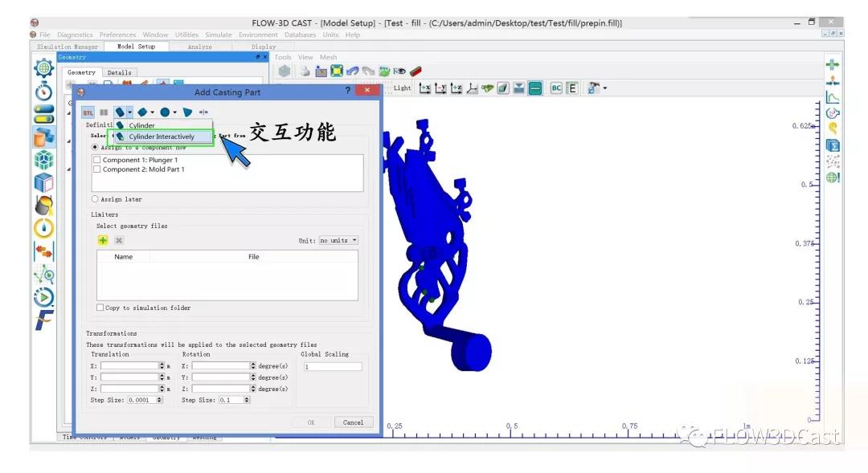This screenshot has height=473, width=868.
Task: Enable 'Copy to simulation folder' checkbox
Action: 100,308
